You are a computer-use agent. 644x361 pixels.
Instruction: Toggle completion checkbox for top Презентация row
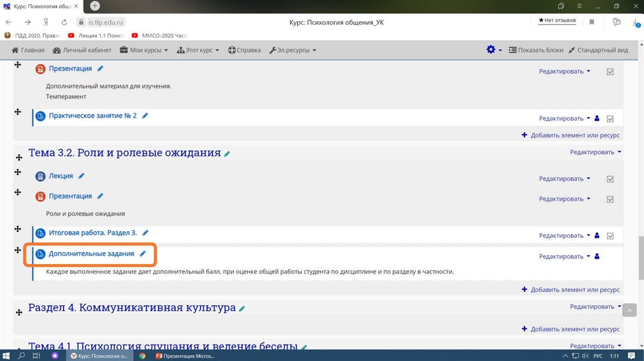click(x=610, y=72)
